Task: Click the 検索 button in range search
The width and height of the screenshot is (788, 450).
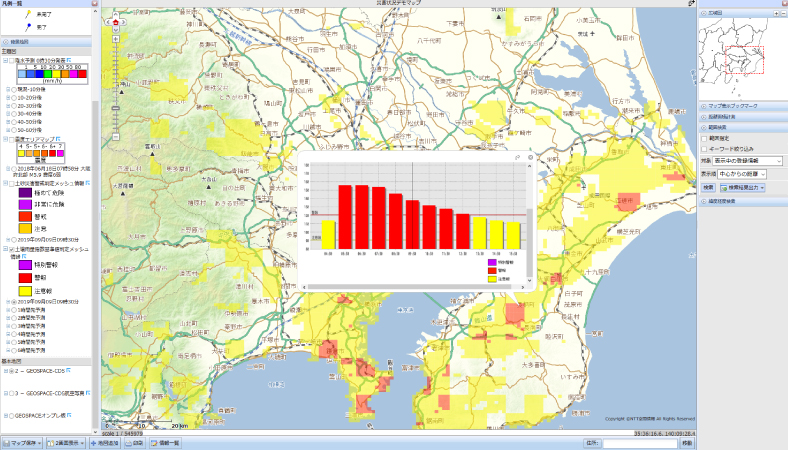Action: [708, 188]
